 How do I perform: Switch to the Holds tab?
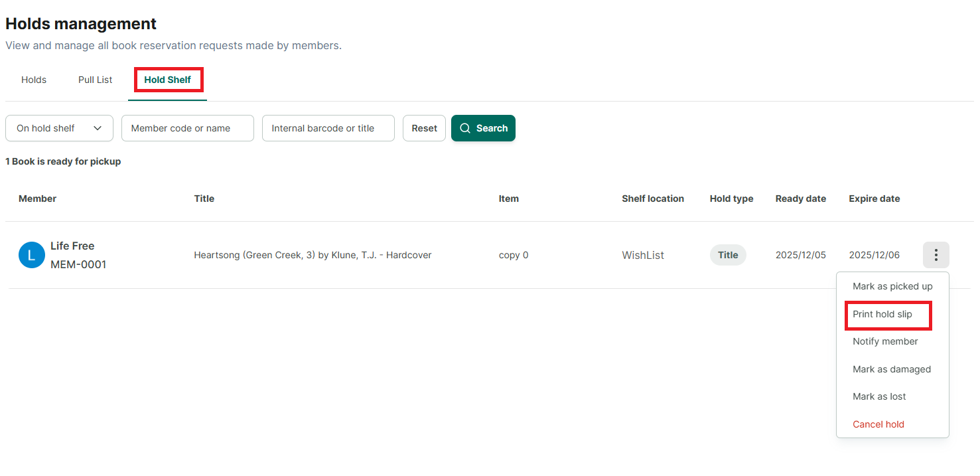click(34, 80)
